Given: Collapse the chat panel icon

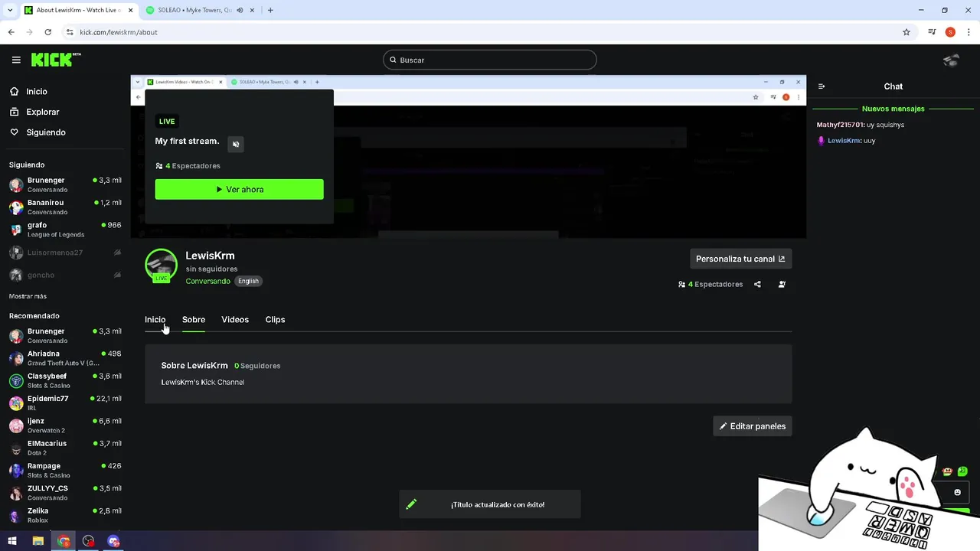Looking at the screenshot, I should tap(822, 86).
